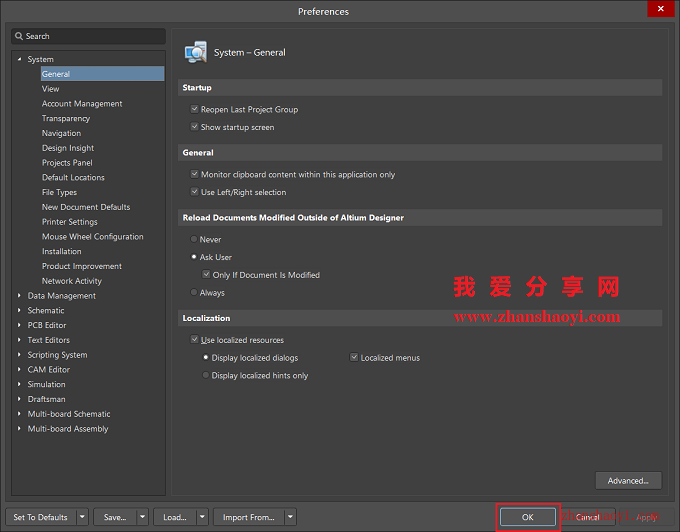Open the Transparency preferences page

click(x=66, y=118)
